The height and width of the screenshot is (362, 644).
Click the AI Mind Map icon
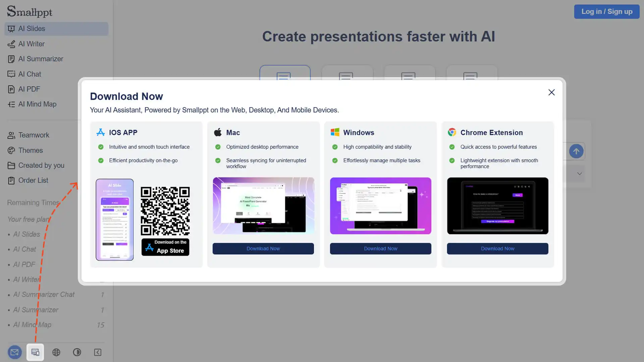click(11, 104)
